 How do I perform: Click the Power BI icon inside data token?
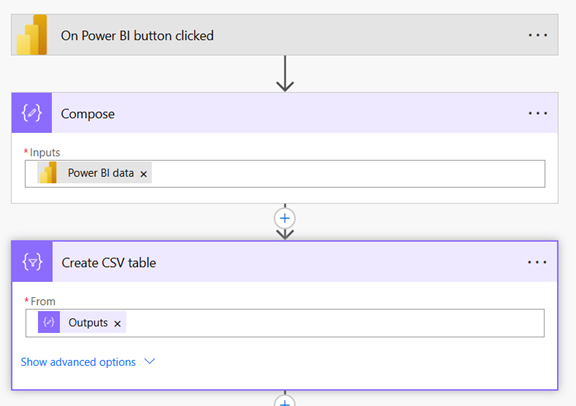pyautogui.click(x=48, y=173)
